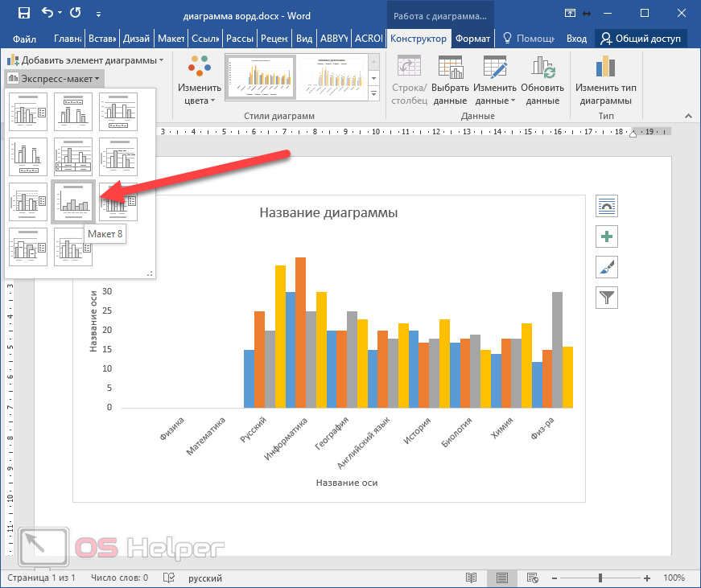The width and height of the screenshot is (701, 588).
Task: Open the Файл menu tab
Action: pos(24,38)
